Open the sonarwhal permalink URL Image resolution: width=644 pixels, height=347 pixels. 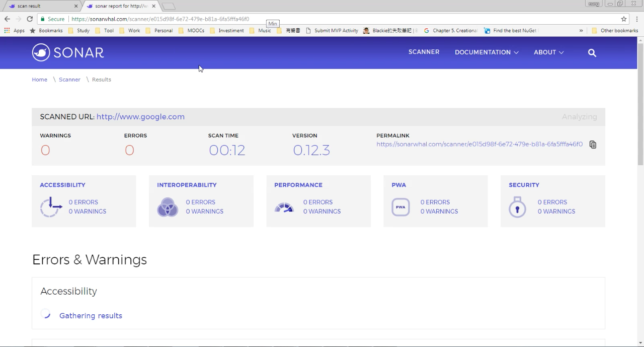[479, 144]
